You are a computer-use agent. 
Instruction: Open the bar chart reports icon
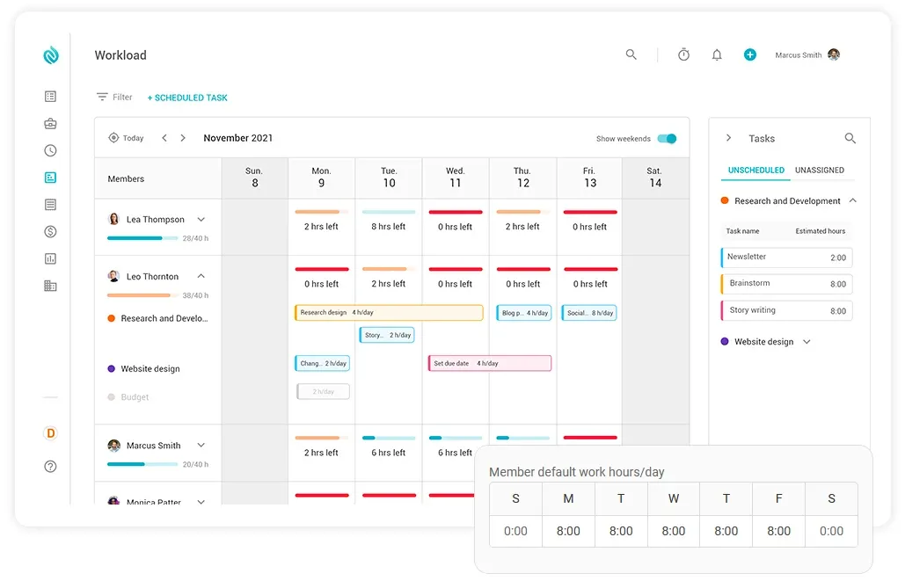tap(50, 258)
